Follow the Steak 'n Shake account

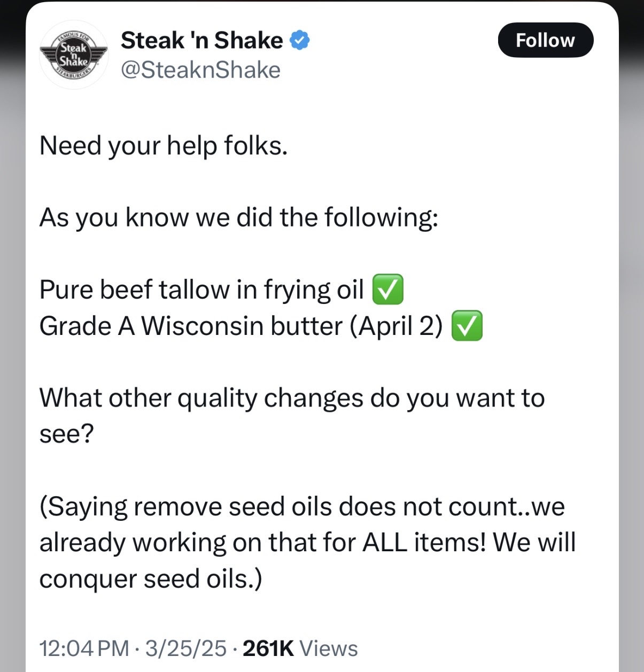[x=546, y=40]
